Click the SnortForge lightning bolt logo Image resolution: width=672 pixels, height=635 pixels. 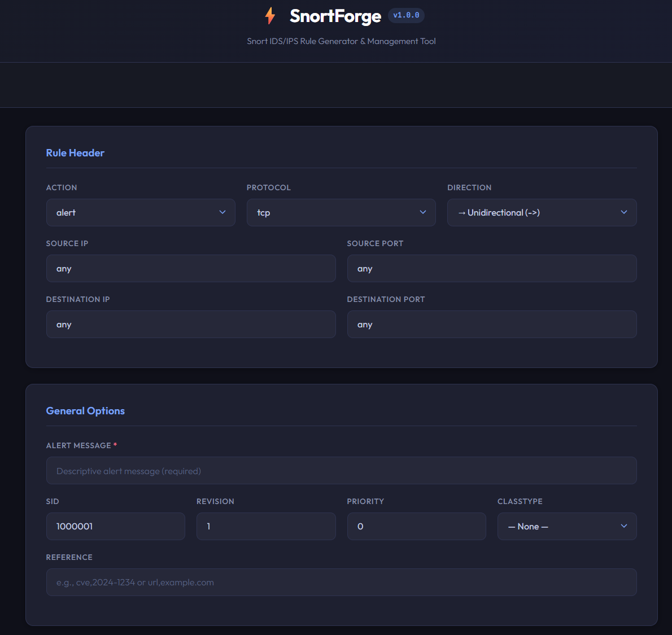point(270,16)
